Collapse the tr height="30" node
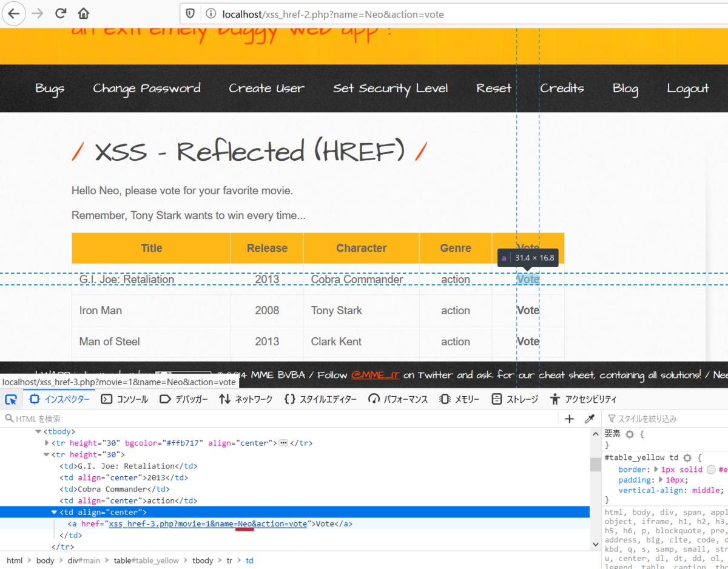The image size is (728, 569). (x=47, y=454)
